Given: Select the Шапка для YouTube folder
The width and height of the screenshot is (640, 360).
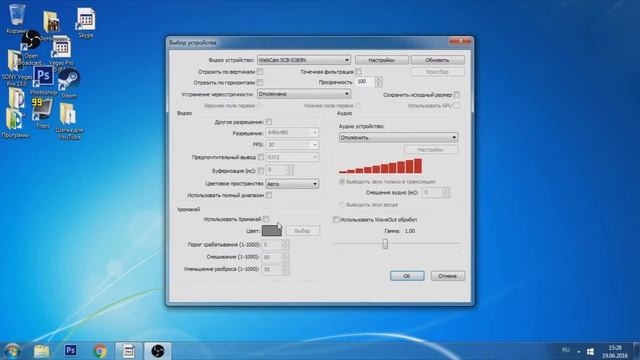Looking at the screenshot, I should click(x=69, y=121).
